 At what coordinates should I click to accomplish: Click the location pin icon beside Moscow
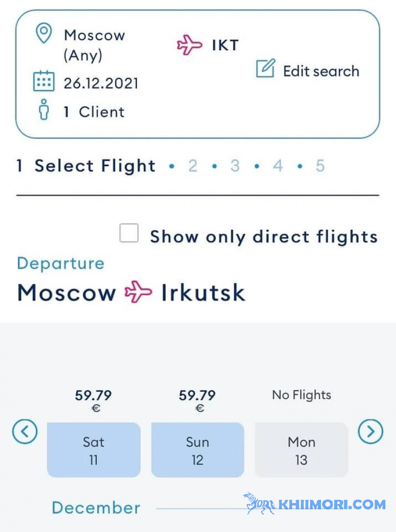[44, 33]
